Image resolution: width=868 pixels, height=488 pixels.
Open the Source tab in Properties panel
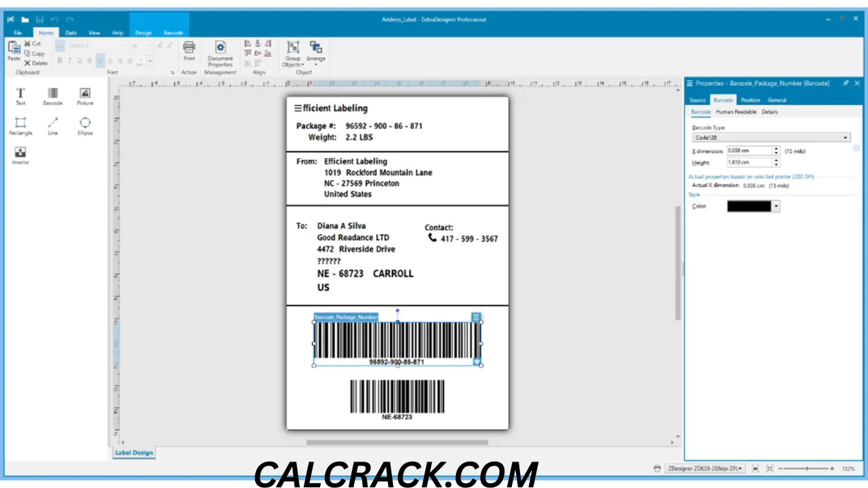[x=698, y=100]
